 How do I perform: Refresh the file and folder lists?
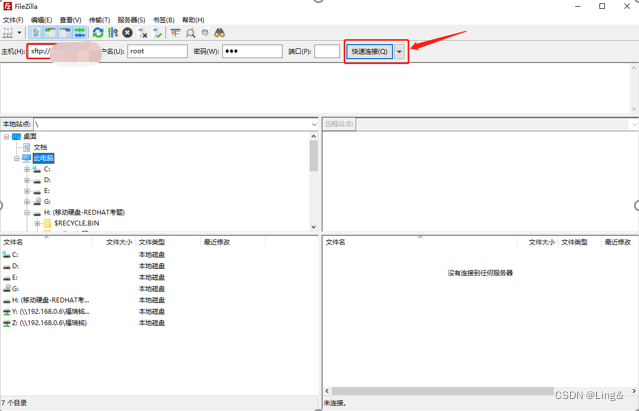(98, 33)
